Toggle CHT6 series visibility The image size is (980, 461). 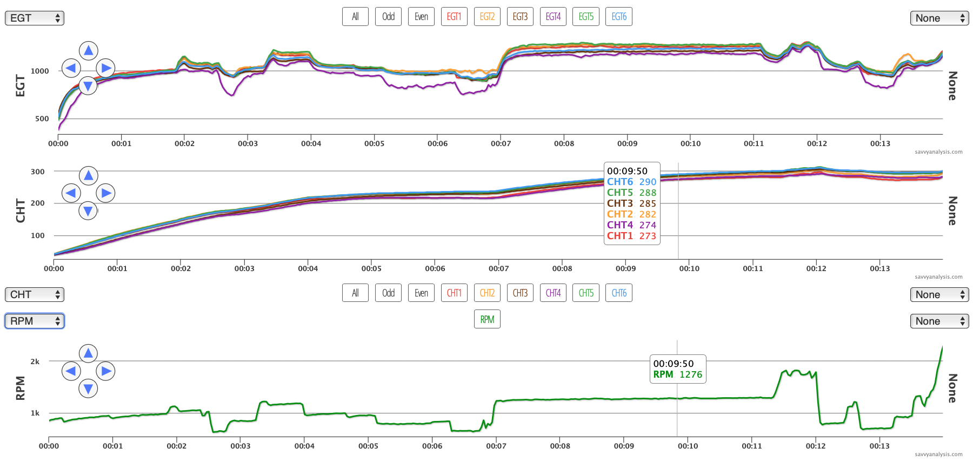pos(619,293)
